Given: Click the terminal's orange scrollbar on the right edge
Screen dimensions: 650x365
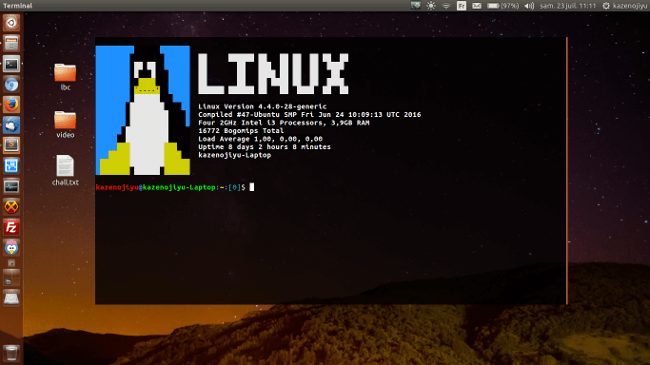Looking at the screenshot, I should tap(566, 170).
